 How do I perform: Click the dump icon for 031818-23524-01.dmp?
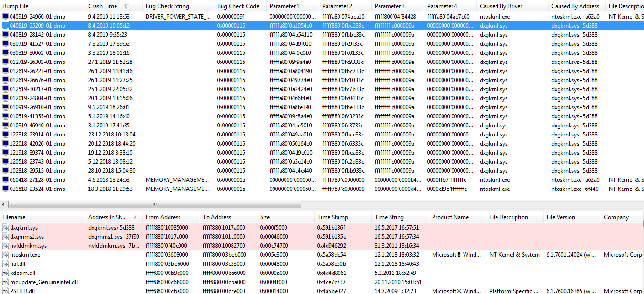click(x=5, y=189)
